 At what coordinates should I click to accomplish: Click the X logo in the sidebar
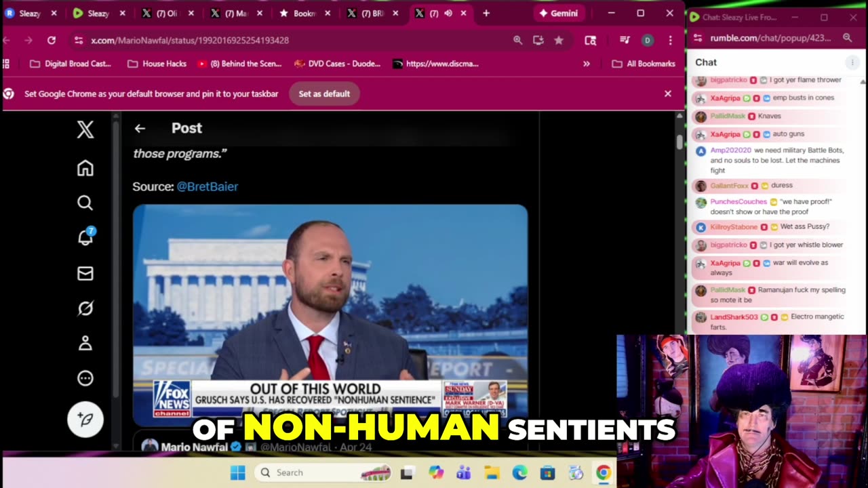[x=85, y=129]
